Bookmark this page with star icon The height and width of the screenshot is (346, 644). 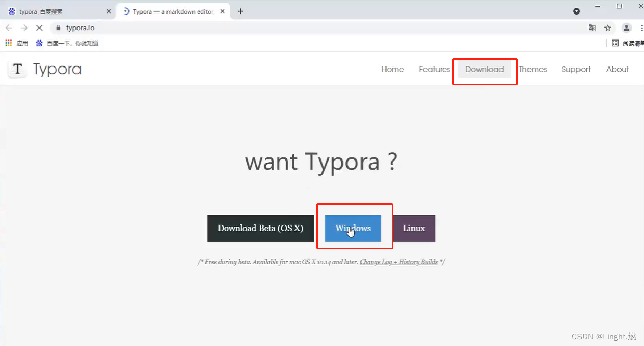608,28
